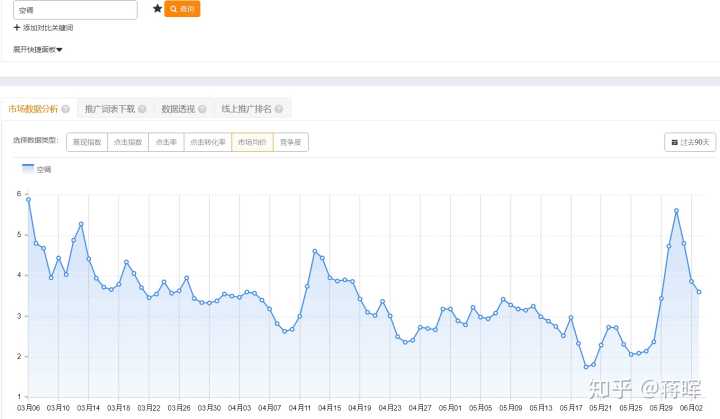Go to the 线上推广排名 tab

247,109
